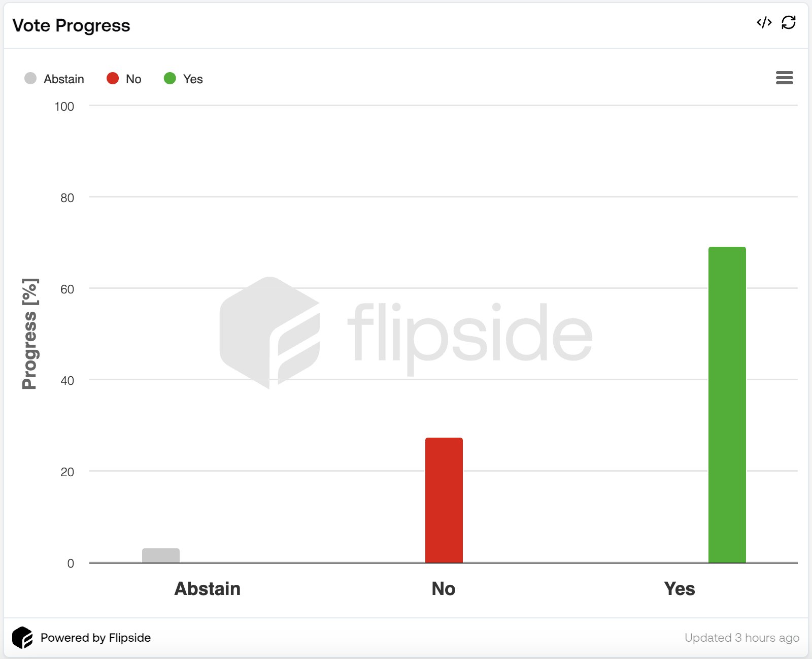Viewport: 812px width, 659px height.
Task: Click the refresh chart icon
Action: [x=789, y=23]
